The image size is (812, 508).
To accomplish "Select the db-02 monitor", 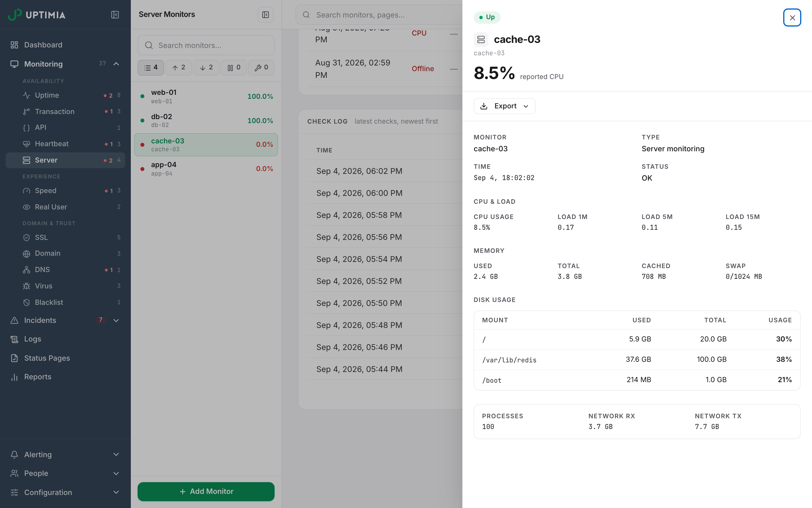I will tap(206, 120).
